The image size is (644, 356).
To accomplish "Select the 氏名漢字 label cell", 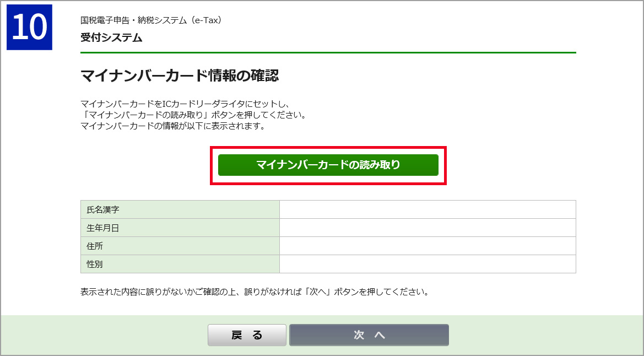I will [180, 209].
